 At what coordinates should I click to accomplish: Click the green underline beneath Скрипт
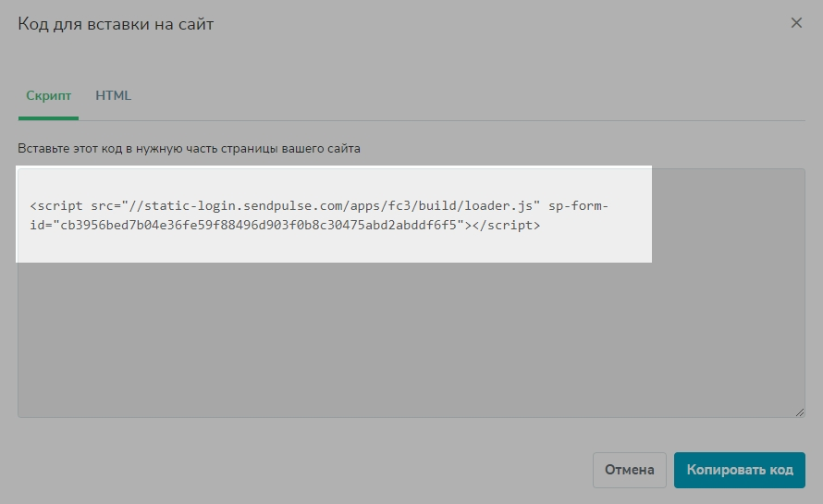point(48,118)
